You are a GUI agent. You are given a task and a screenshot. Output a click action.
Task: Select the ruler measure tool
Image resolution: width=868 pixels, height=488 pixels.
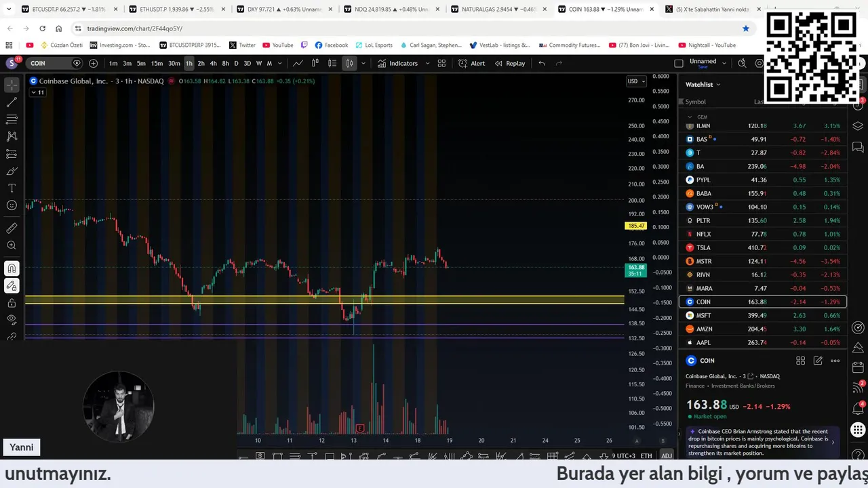[x=12, y=228]
